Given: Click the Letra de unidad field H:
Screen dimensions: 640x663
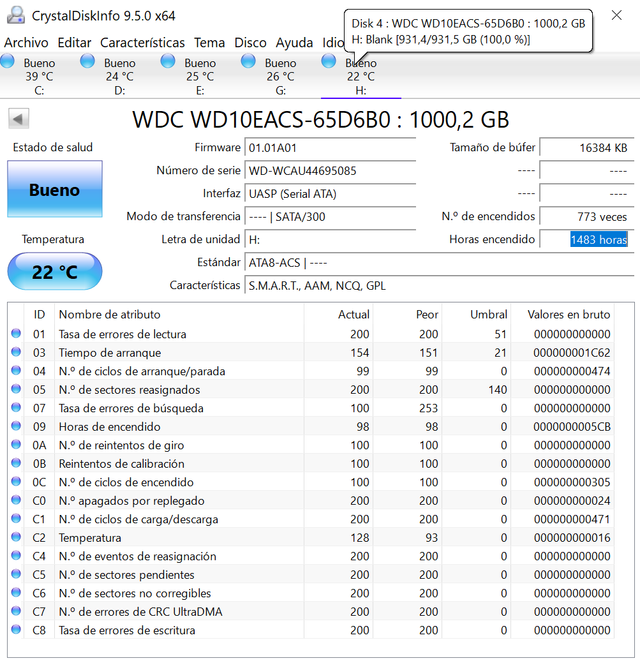Looking at the screenshot, I should [x=330, y=240].
